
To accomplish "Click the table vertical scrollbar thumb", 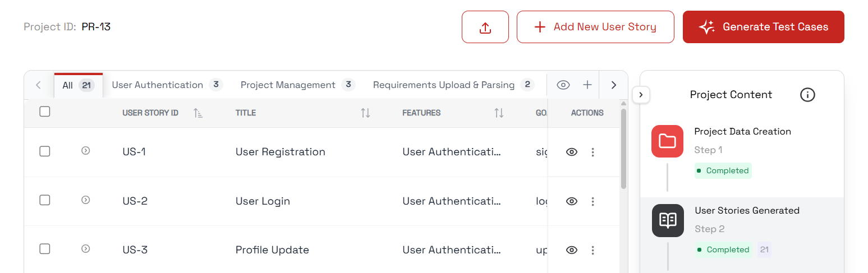I will pos(623,149).
